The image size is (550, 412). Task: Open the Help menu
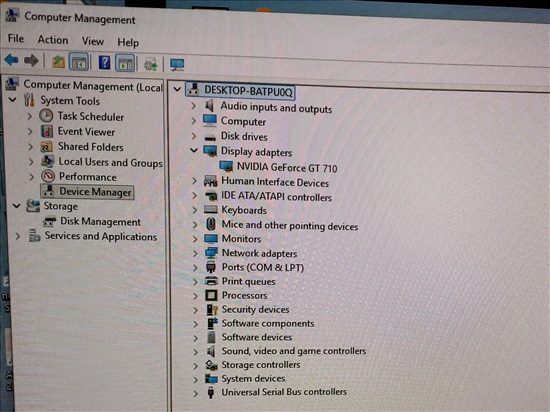128,43
